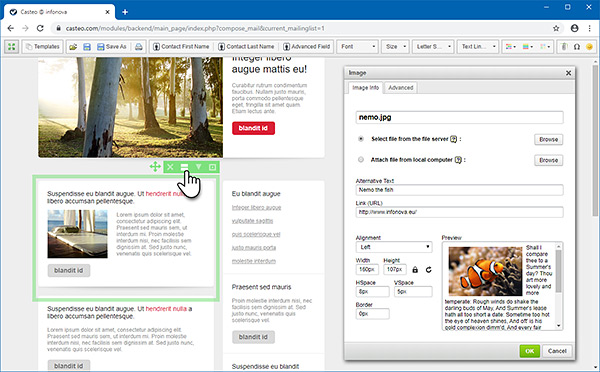This screenshot has height=372, width=600.
Task: Insert the Contact Last Name field
Action: [x=246, y=47]
